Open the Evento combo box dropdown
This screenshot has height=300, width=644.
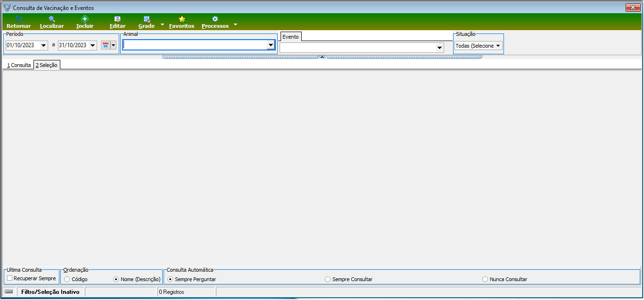(x=440, y=48)
